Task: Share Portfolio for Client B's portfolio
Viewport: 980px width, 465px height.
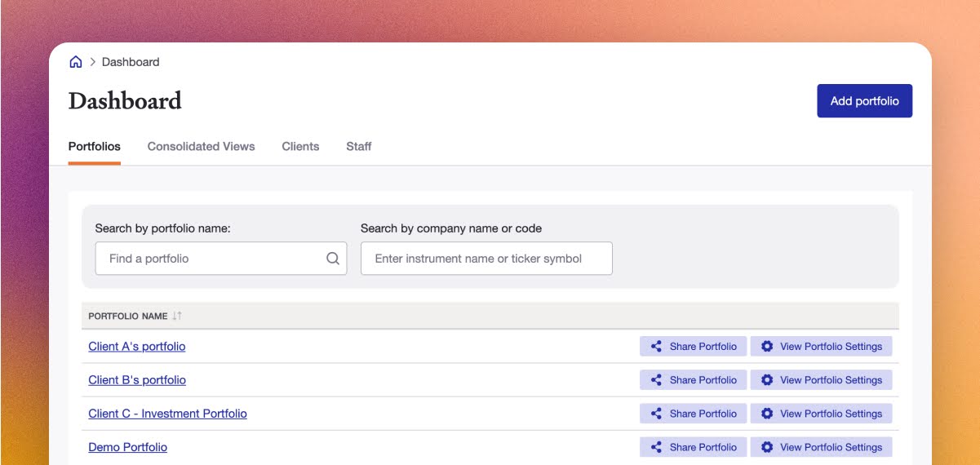Action: tap(693, 380)
